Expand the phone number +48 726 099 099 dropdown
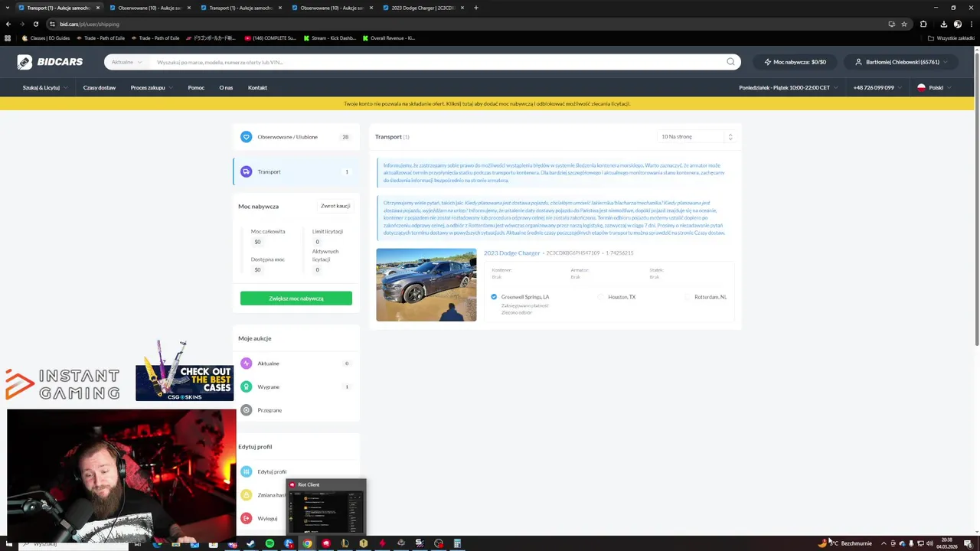This screenshot has width=980, height=551. coord(877,87)
